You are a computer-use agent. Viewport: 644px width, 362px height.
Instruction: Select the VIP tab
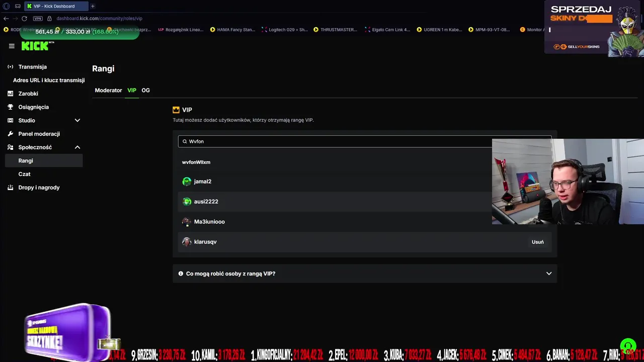132,90
